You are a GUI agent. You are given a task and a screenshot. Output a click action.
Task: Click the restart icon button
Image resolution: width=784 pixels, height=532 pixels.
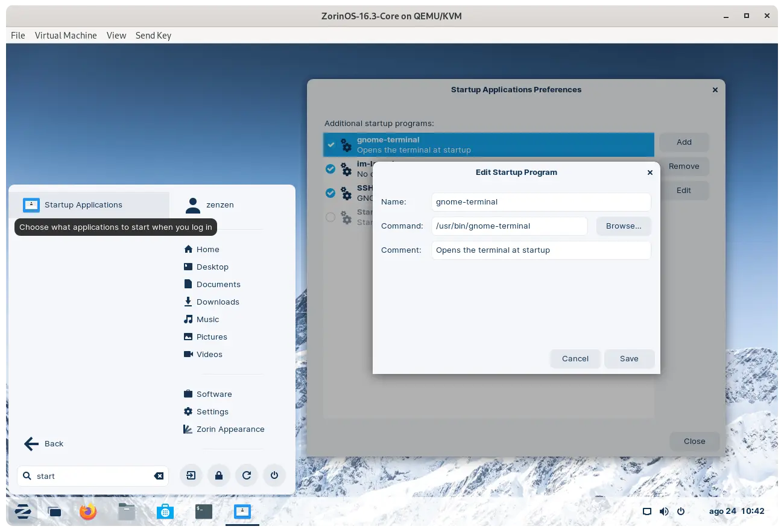tap(247, 475)
